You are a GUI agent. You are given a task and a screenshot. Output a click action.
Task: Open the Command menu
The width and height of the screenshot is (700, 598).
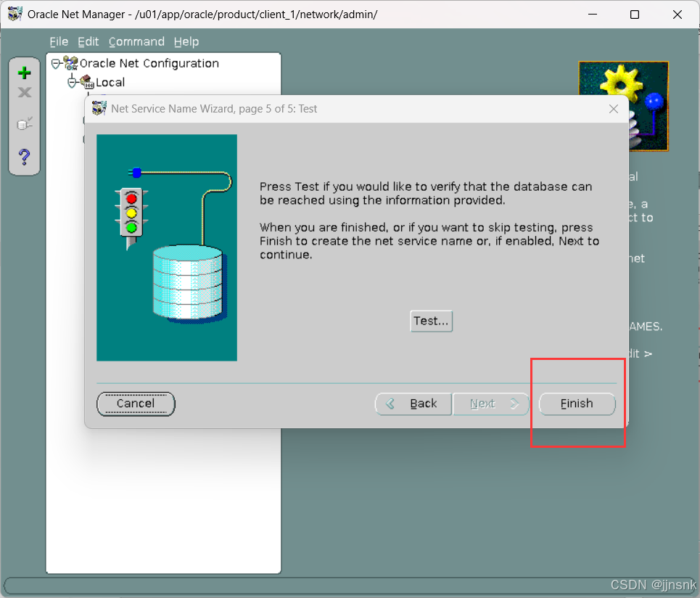tap(136, 41)
